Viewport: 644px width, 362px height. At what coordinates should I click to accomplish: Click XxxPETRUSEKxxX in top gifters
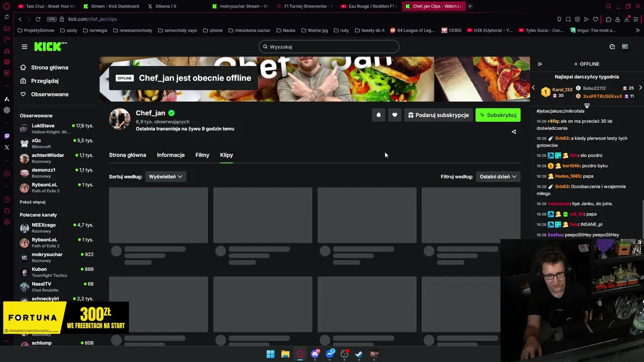coord(602,96)
